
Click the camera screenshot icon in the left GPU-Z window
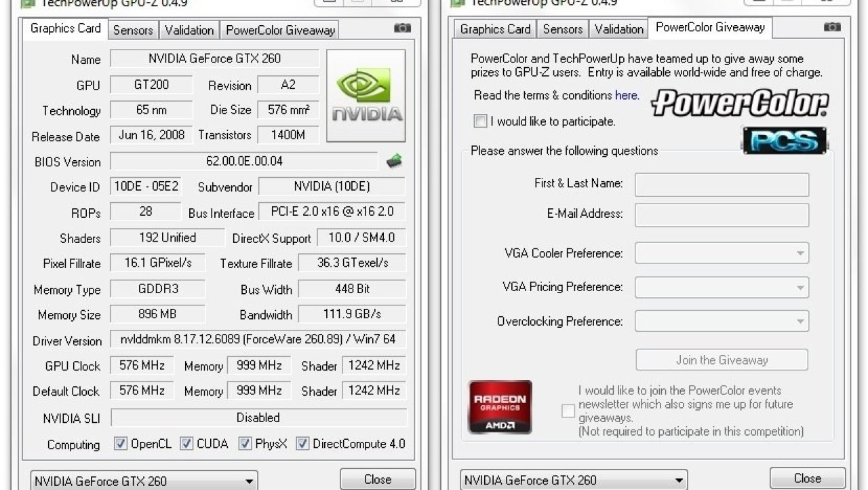(x=402, y=29)
